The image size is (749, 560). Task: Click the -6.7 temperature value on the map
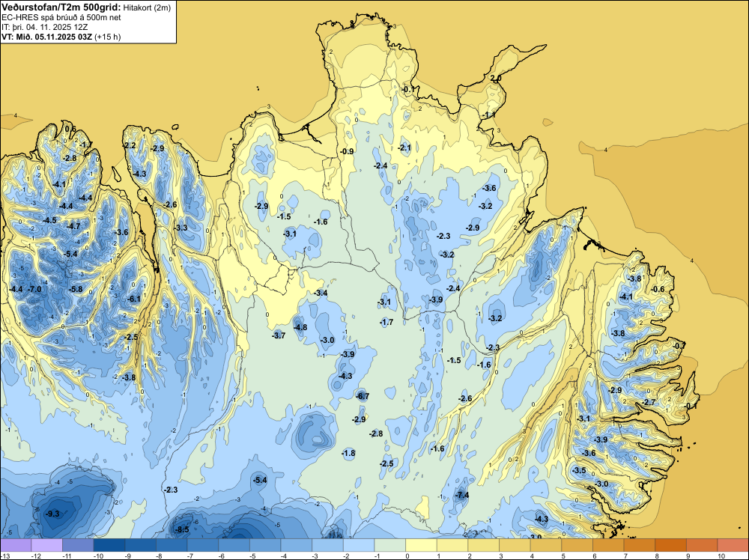(363, 396)
